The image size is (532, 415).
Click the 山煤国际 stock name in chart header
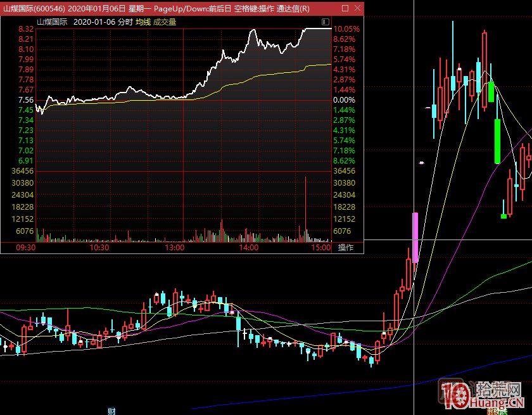[x=52, y=22]
